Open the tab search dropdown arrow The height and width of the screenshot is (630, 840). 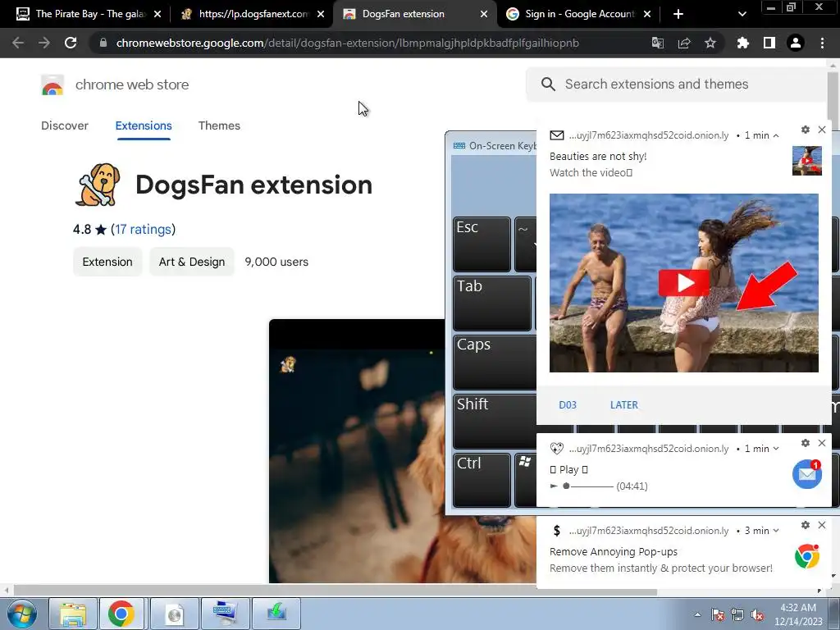point(742,14)
